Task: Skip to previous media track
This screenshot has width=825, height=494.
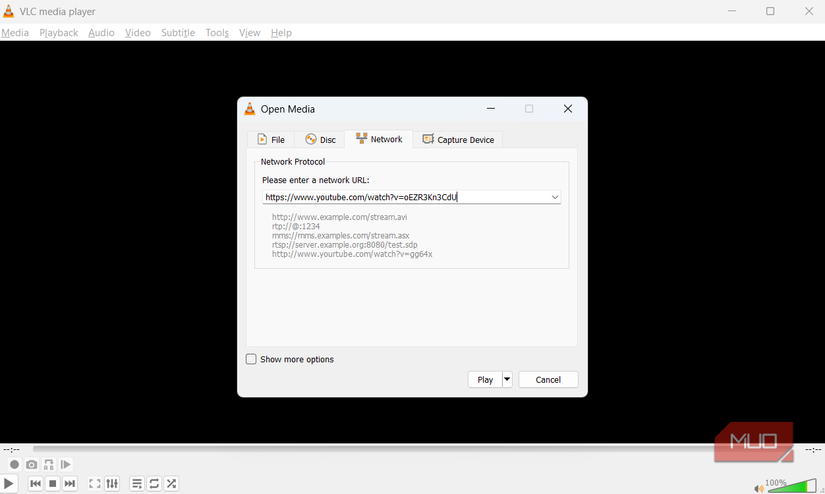Action: [x=35, y=483]
